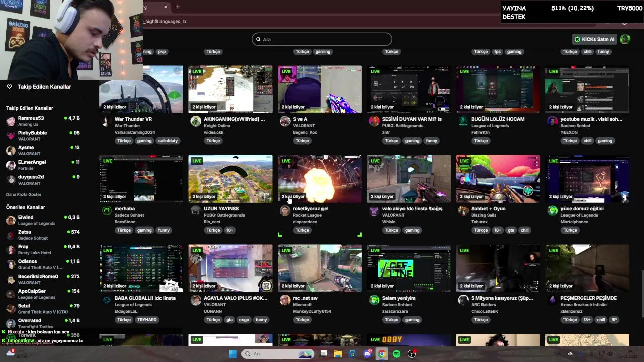This screenshot has width=644, height=362.
Task: Open the BABA GLOBALL channel avatar
Action: point(106,300)
